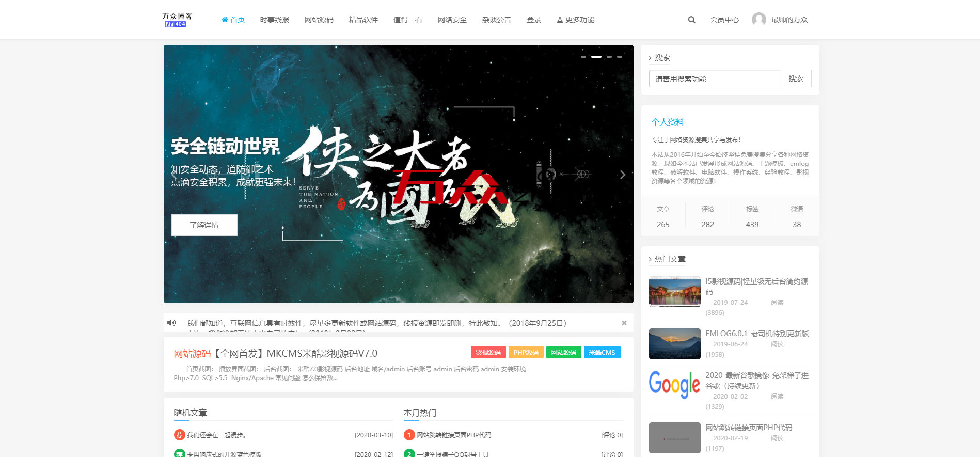Open the 网站源码 navigation menu

(319, 20)
